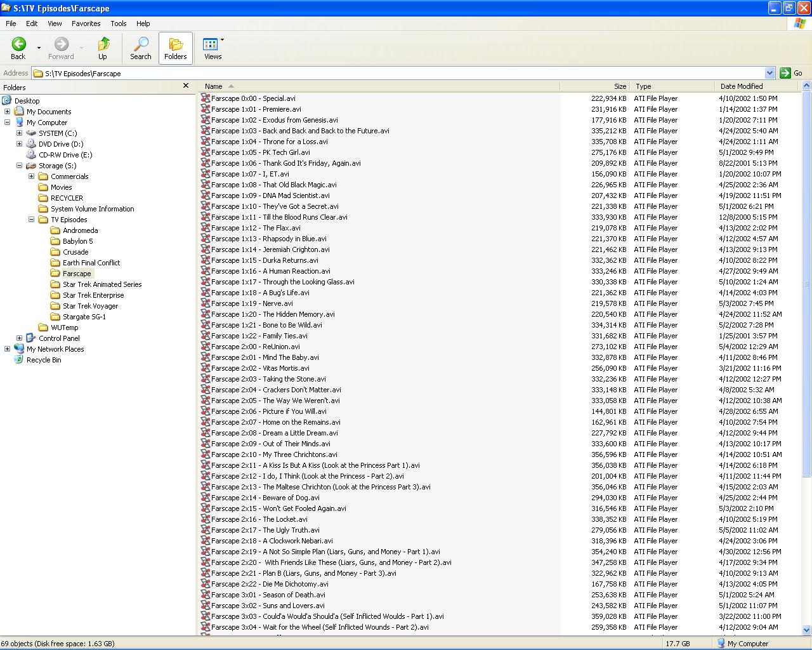Sort by the Size column header
812x650 pixels.
click(x=595, y=86)
